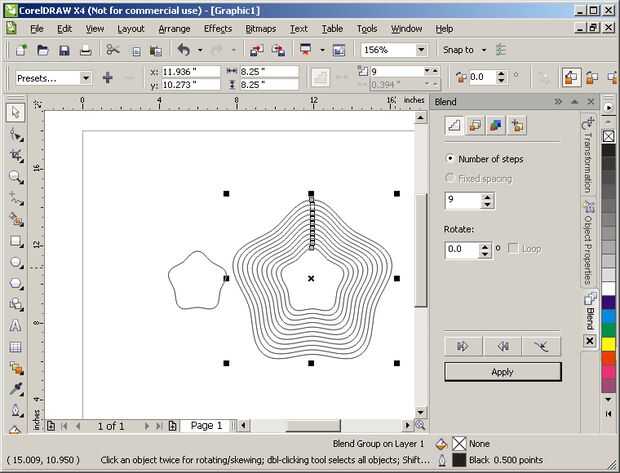620x473 pixels.
Task: Click the Export icon
Action: [278, 50]
